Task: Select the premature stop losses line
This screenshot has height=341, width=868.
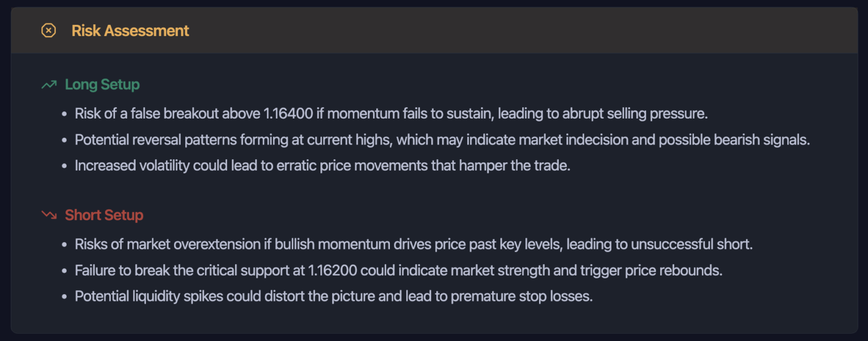Action: point(333,296)
